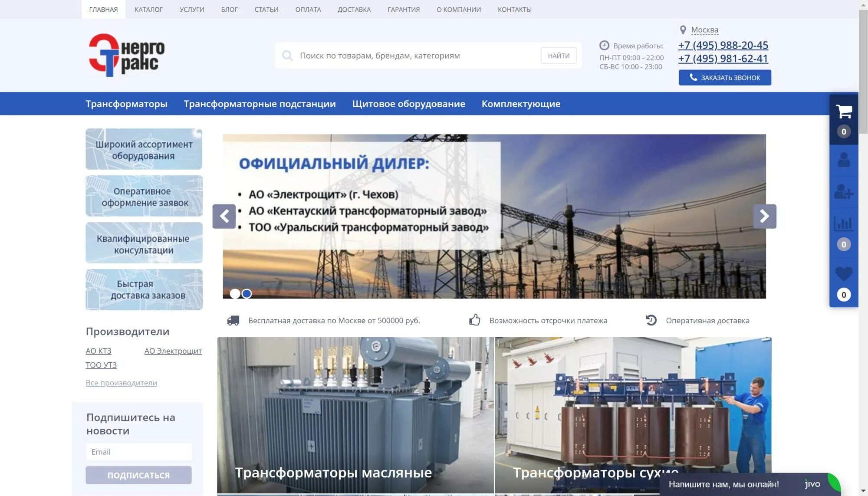Show the previous banner slide
This screenshot has height=496, width=868.
[224, 216]
